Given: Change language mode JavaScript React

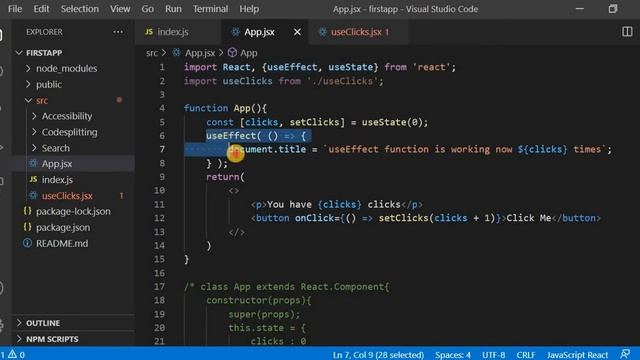Looking at the screenshot, I should pyautogui.click(x=578, y=355).
